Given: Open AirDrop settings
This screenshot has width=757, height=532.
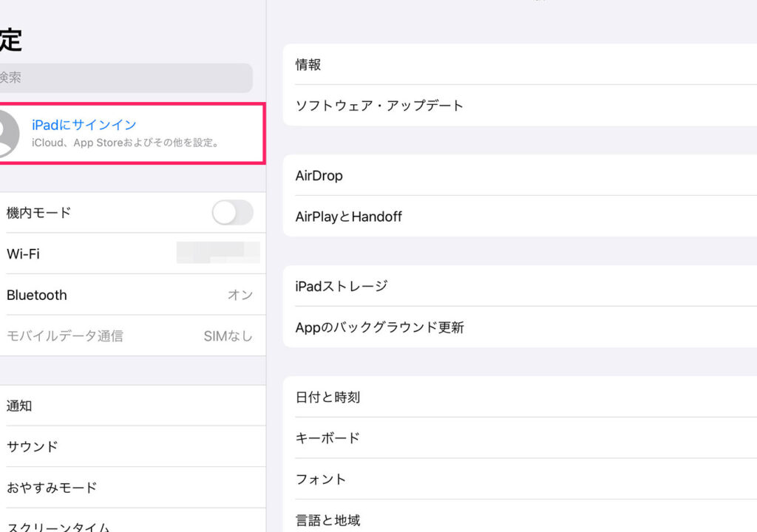Looking at the screenshot, I should [x=517, y=176].
